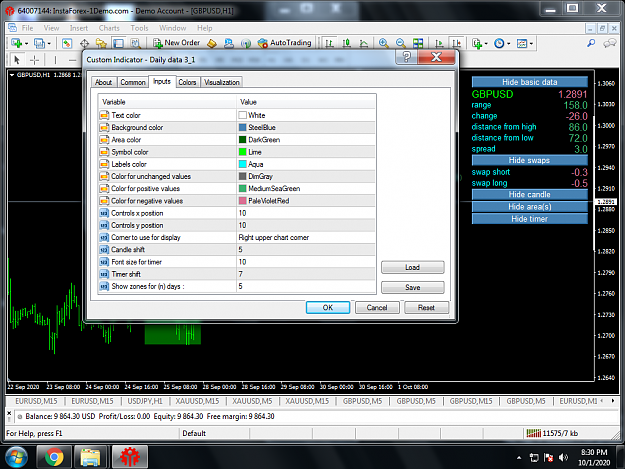Zoom out on the chart
This screenshot has width=625, height=469.
[x=401, y=43]
